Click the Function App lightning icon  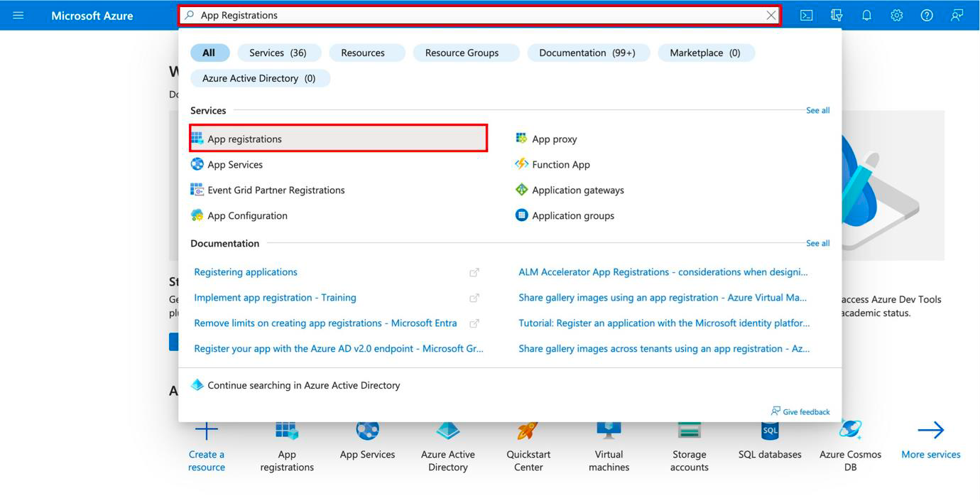522,164
